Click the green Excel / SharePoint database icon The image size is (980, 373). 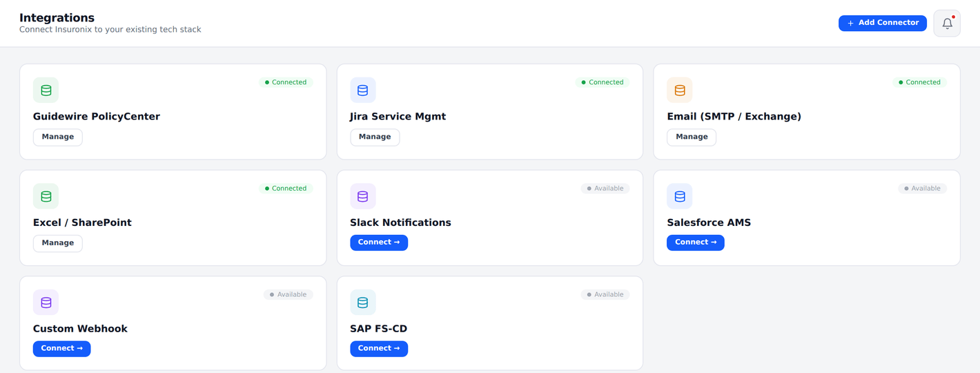pos(46,196)
